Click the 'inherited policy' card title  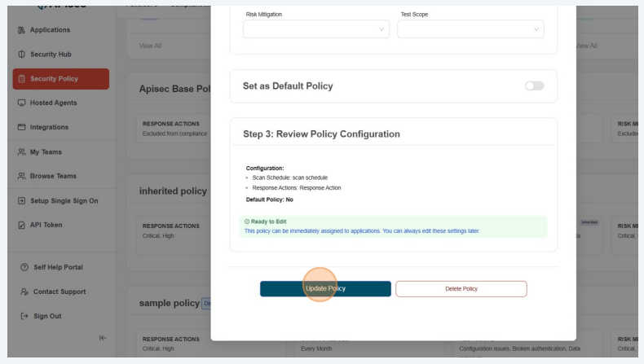click(x=173, y=191)
